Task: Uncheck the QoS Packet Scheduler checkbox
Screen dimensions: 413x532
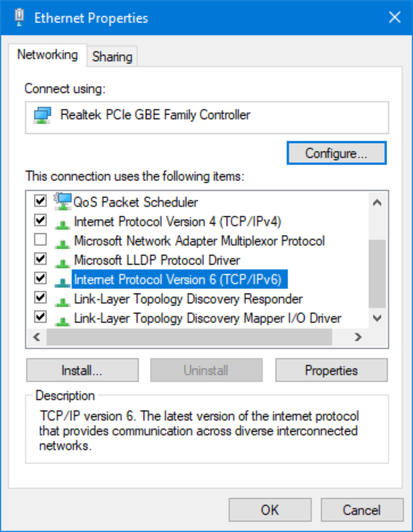Action: coord(40,200)
